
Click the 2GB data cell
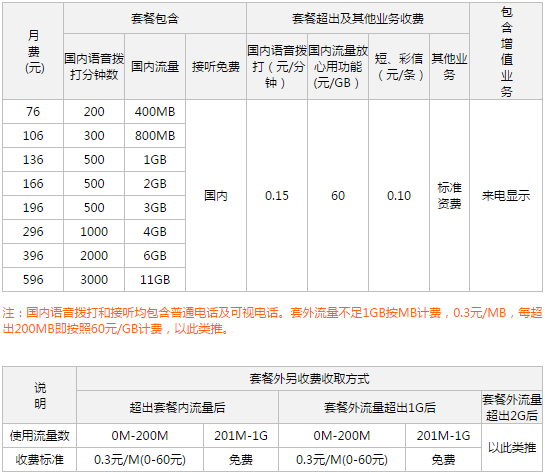(155, 184)
